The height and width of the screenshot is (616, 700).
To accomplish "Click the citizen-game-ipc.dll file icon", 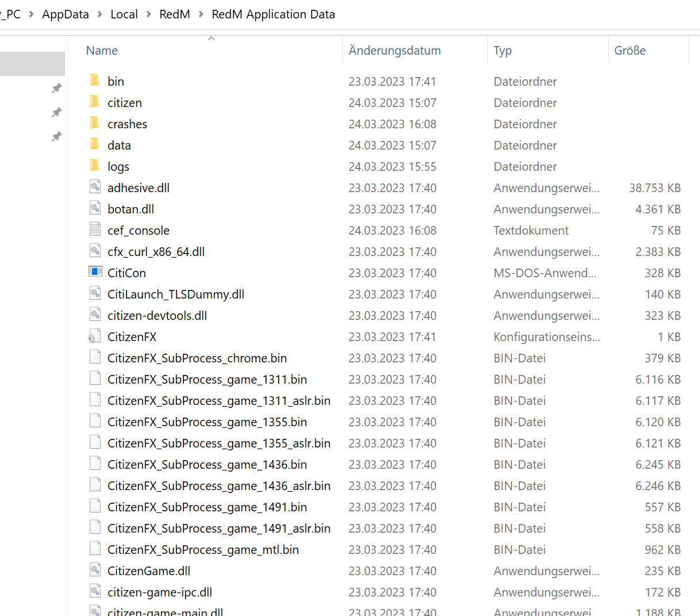I will (x=95, y=591).
